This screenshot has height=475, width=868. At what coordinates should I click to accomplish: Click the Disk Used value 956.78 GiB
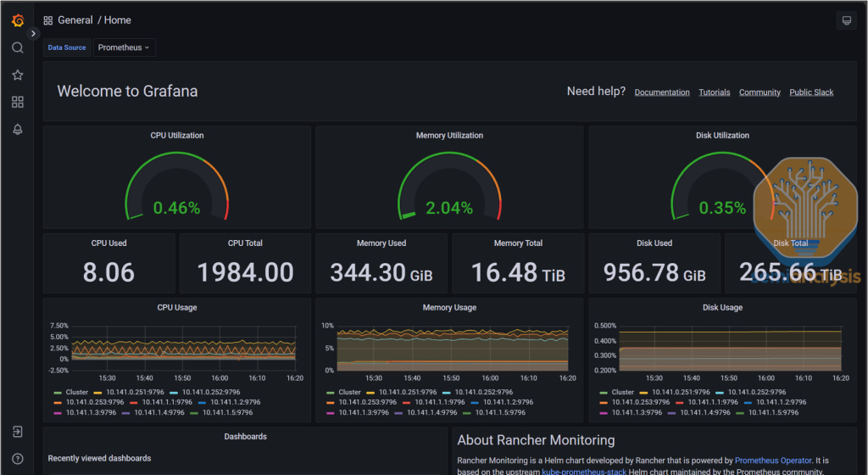[x=654, y=272]
